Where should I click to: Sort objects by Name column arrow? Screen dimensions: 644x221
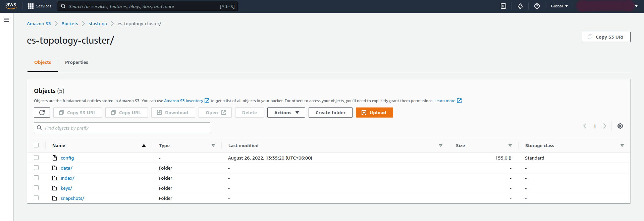144,145
